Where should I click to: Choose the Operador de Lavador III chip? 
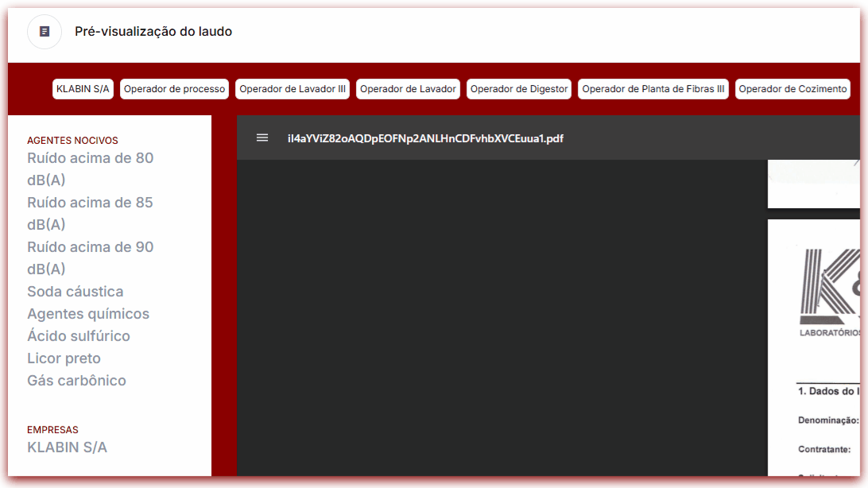point(293,89)
